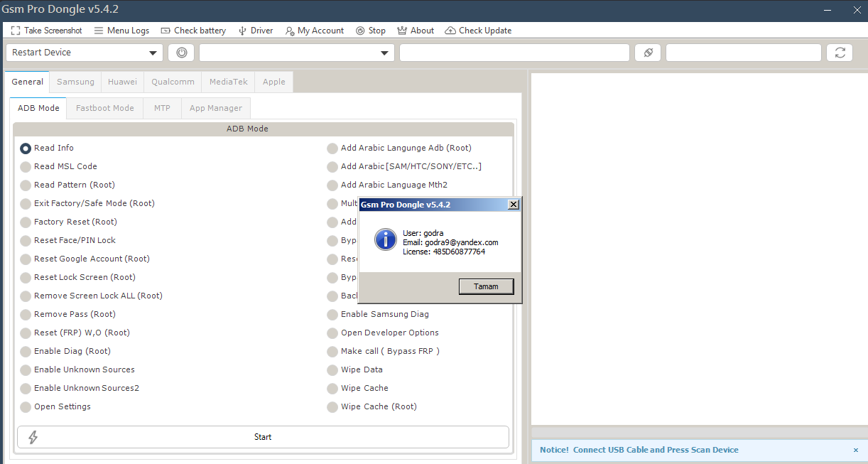Click the blue info icon in dialog
This screenshot has width=868, height=464.
(x=386, y=239)
